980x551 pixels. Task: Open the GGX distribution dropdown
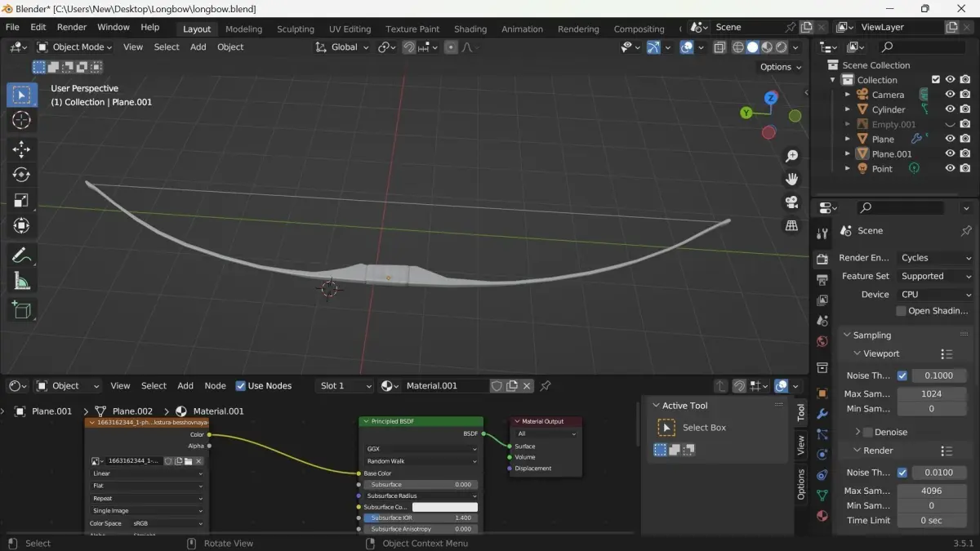421,449
